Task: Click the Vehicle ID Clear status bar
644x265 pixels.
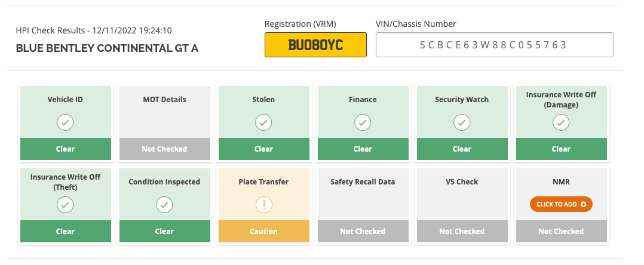Action: [x=65, y=149]
